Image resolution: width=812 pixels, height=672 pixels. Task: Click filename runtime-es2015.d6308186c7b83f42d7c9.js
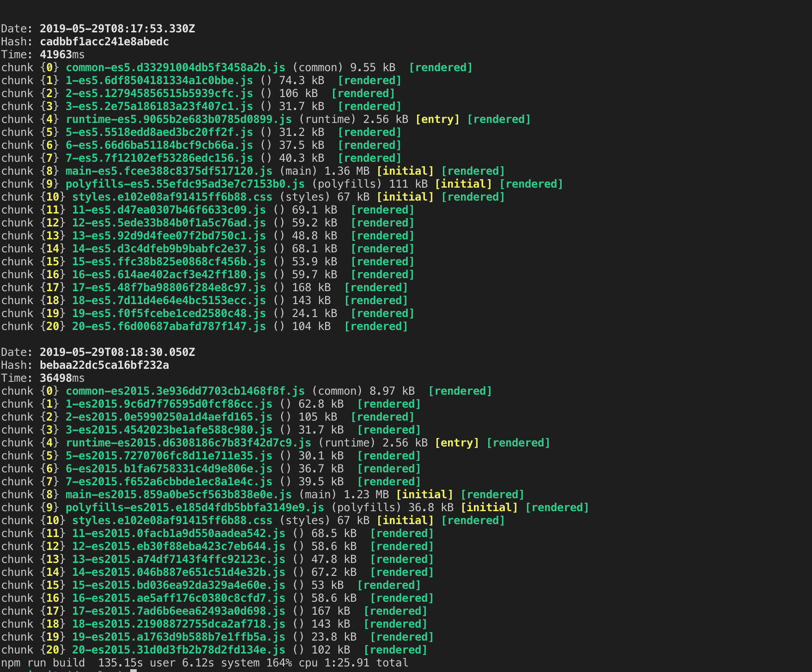188,443
